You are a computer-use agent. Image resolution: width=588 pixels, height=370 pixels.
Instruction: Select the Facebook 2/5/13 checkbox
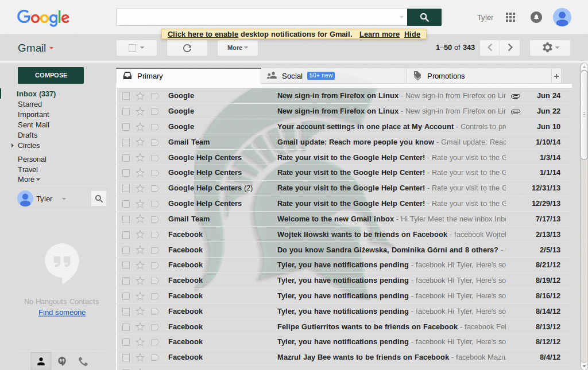126,250
